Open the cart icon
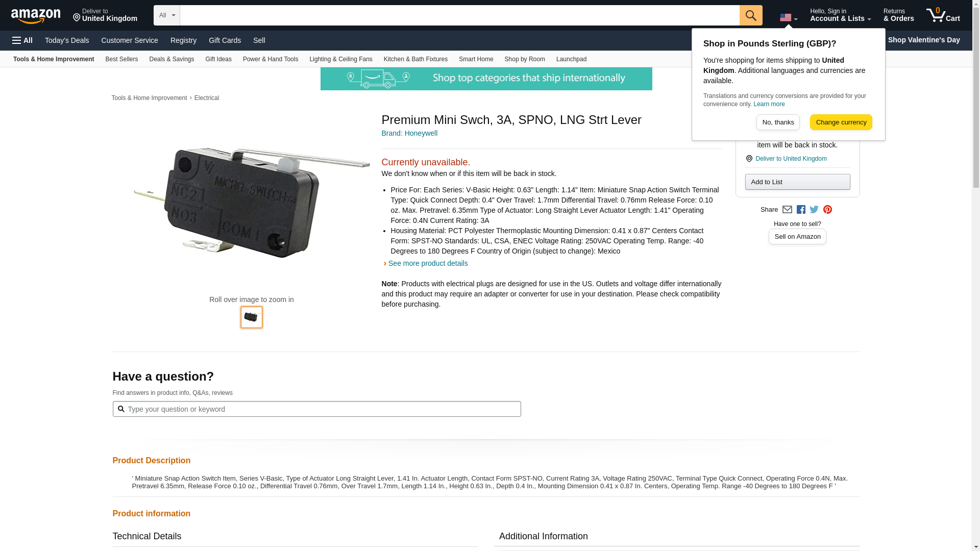 943,15
